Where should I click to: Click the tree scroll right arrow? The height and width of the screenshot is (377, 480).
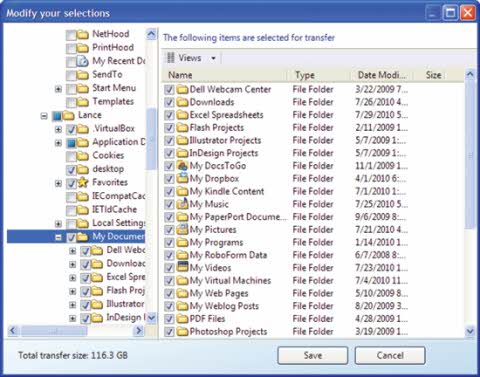click(138, 331)
